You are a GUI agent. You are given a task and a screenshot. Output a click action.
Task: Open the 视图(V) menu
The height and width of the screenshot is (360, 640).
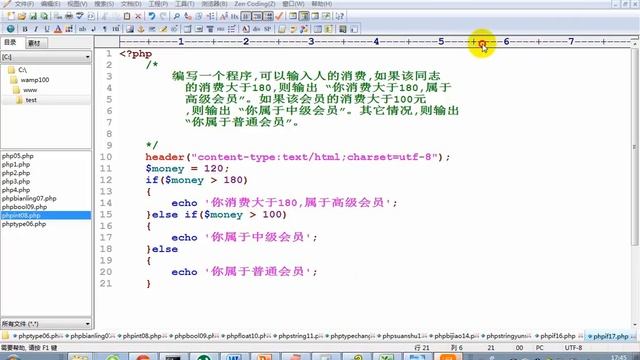click(x=77, y=4)
